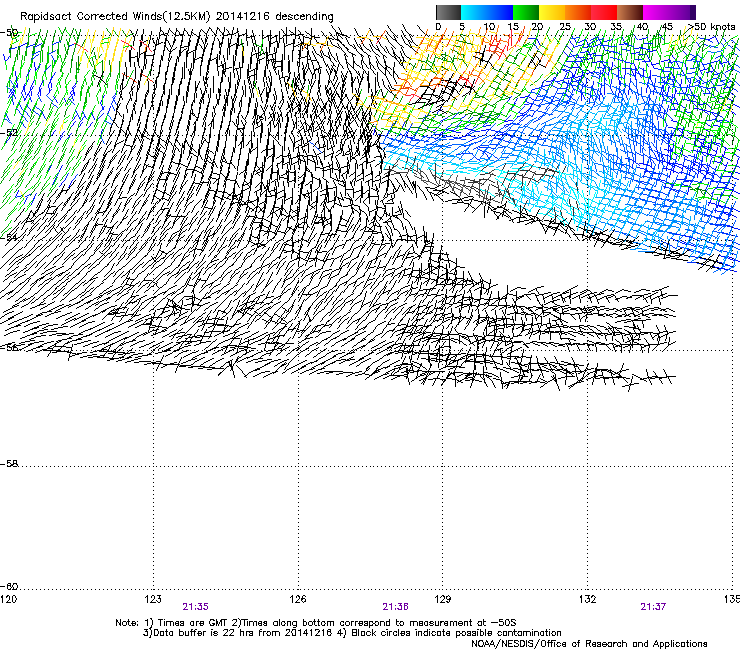Image resolution: width=740 pixels, height=650 pixels.
Task: Click the -54 latitude axis label
Action: (x=9, y=237)
